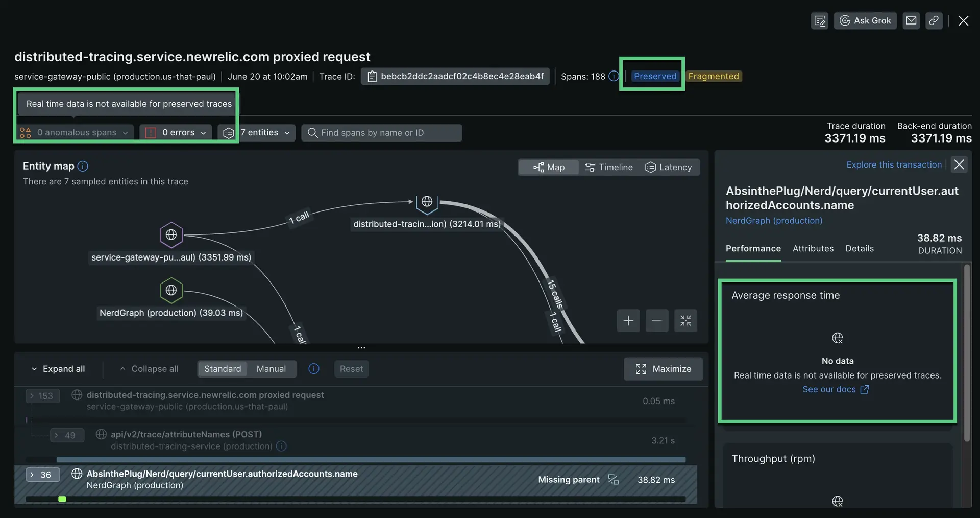Switch to the Attributes tab

813,248
